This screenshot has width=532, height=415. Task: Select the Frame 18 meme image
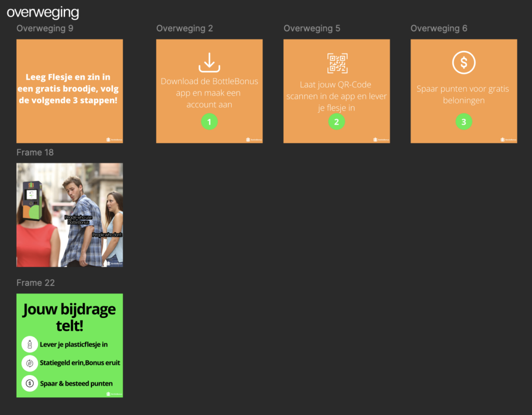(70, 215)
